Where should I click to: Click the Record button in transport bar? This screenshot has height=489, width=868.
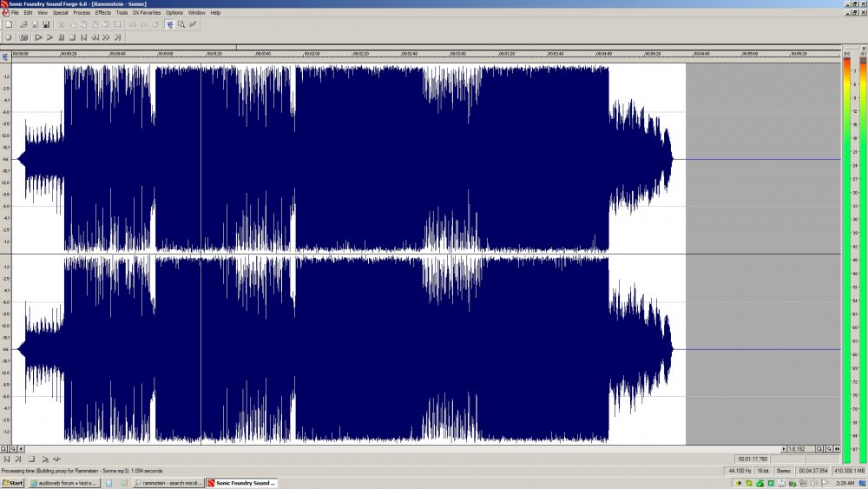[9, 37]
